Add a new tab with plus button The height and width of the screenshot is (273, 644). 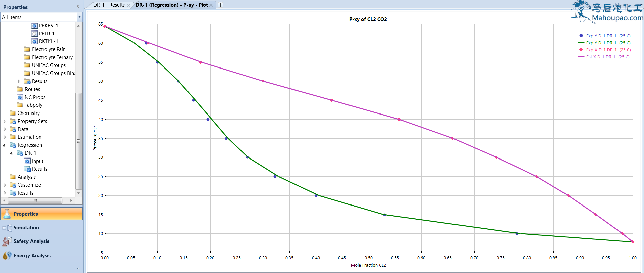pyautogui.click(x=220, y=5)
